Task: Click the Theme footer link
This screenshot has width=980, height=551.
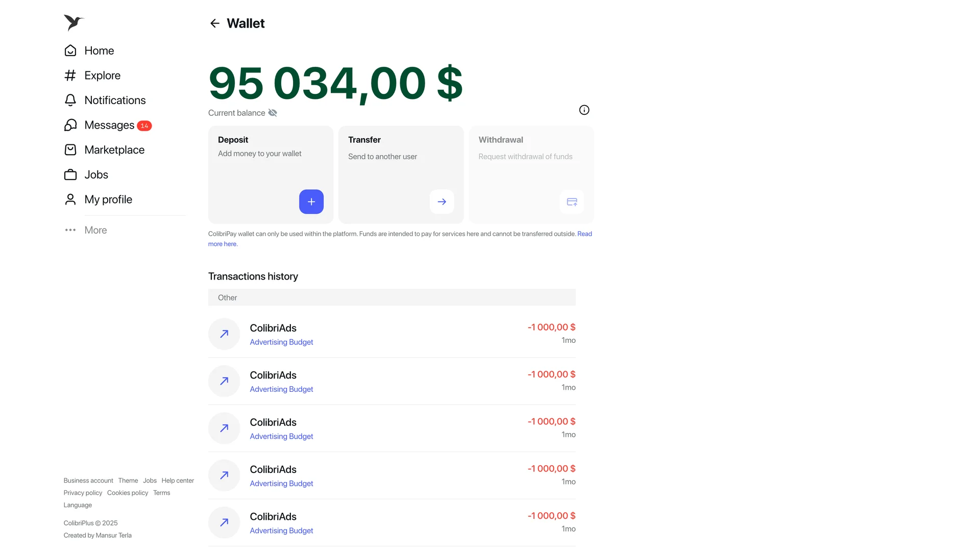Action: click(x=128, y=481)
